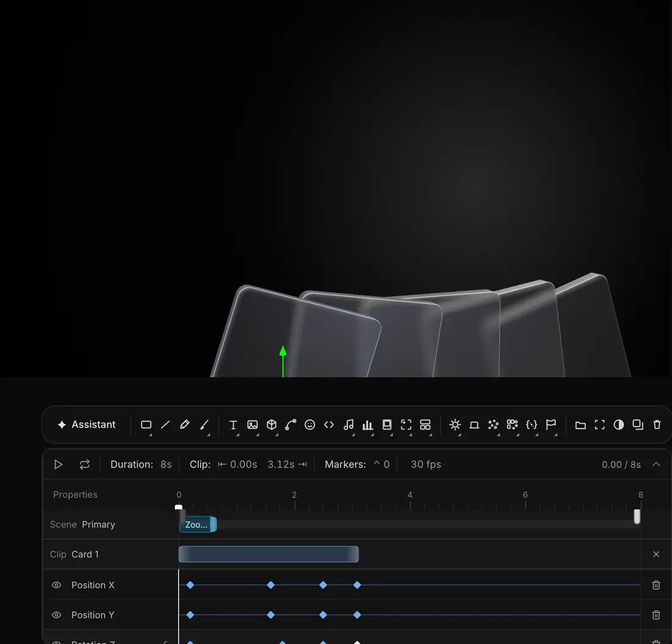Select the Text tool
This screenshot has width=672, height=644.
pyautogui.click(x=233, y=425)
